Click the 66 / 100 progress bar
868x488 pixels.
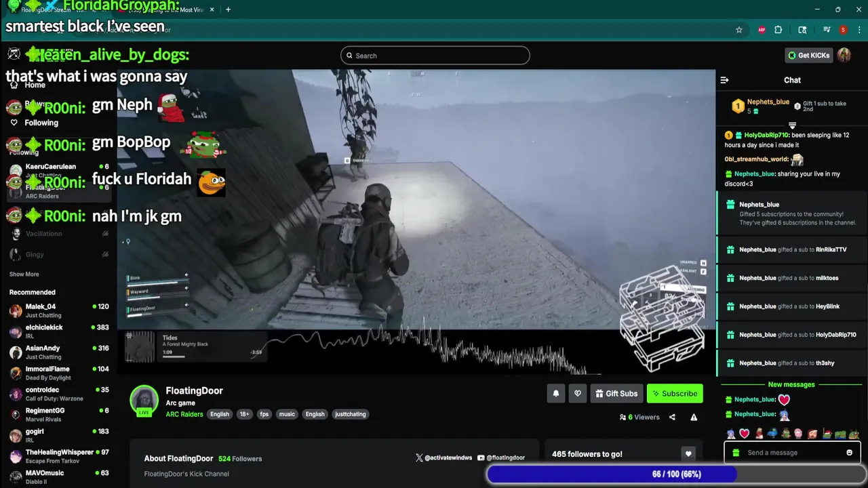point(676,474)
